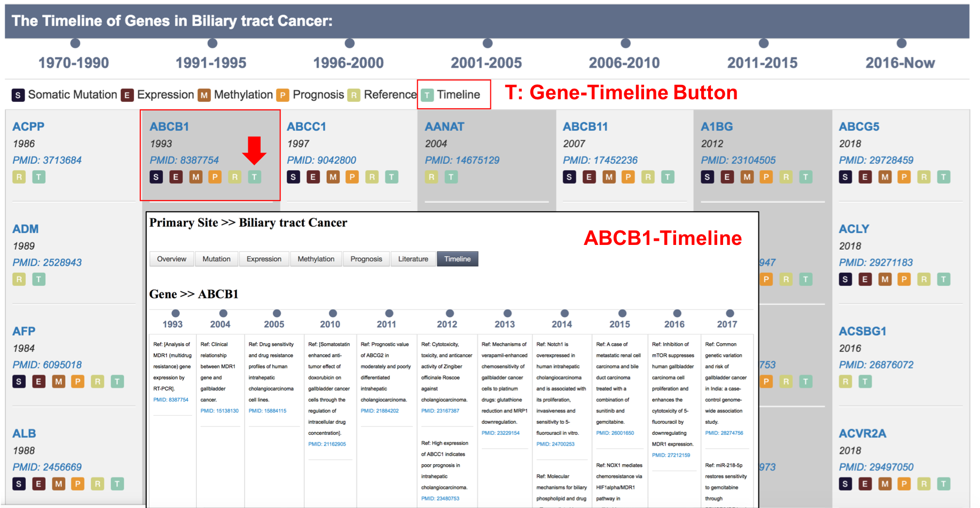Open AFP Somatic Mutation S icon

(19, 382)
